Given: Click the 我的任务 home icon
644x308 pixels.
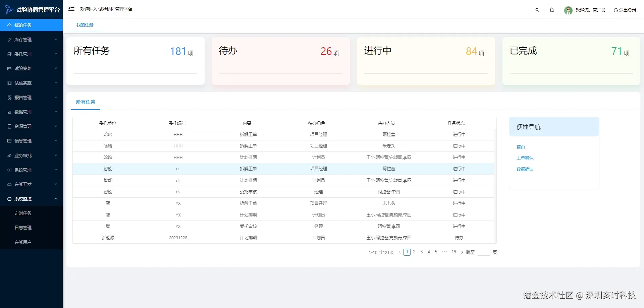Looking at the screenshot, I should click(x=9, y=25).
